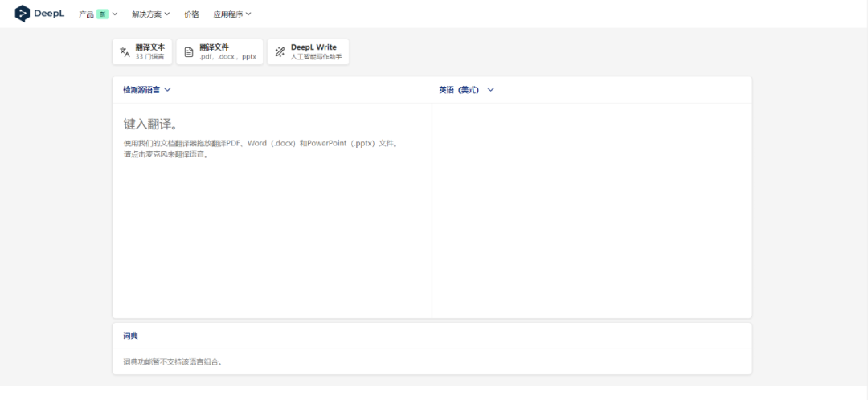The width and height of the screenshot is (868, 400).
Task: Click the empty translation output panel
Action: [592, 210]
